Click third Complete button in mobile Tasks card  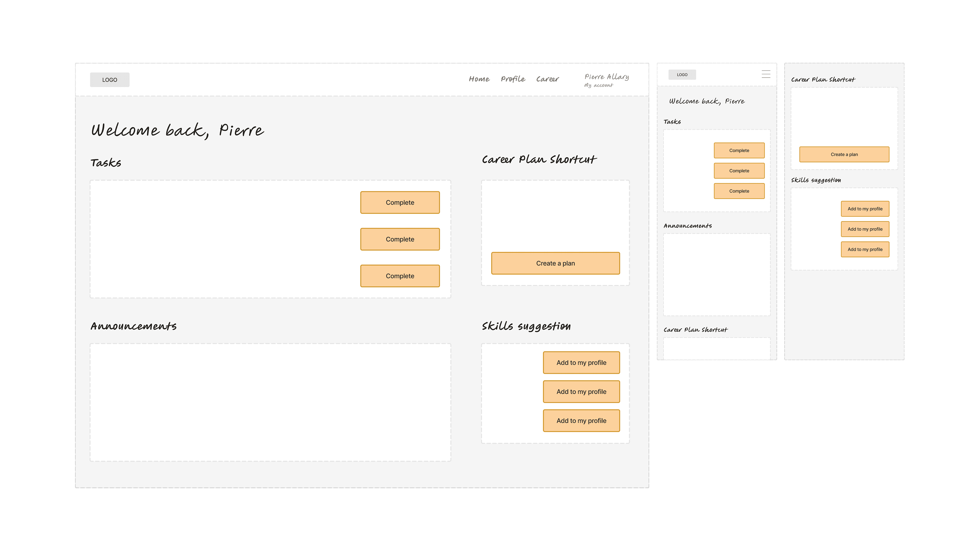tap(739, 191)
